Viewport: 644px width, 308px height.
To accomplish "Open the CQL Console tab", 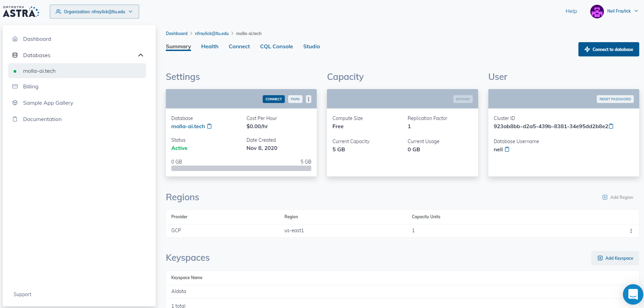I will click(x=277, y=46).
